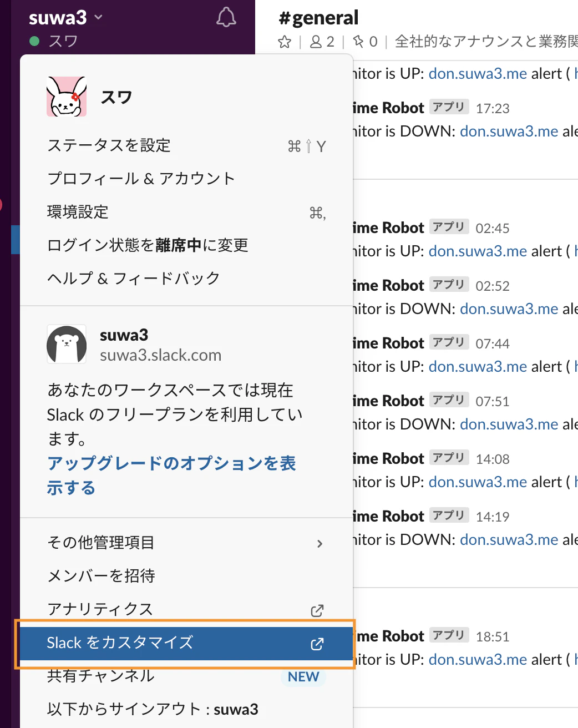Open don.suwa3.me link in 07:51 DOWN message
The height and width of the screenshot is (728, 578).
pos(509,424)
